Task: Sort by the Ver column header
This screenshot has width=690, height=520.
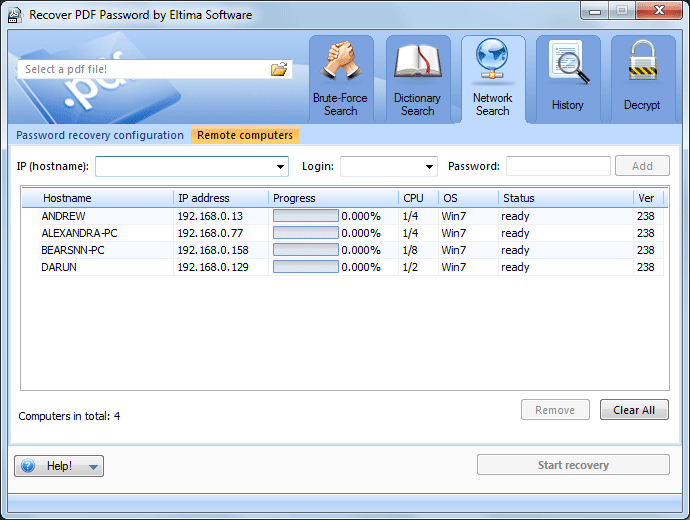Action: point(648,198)
